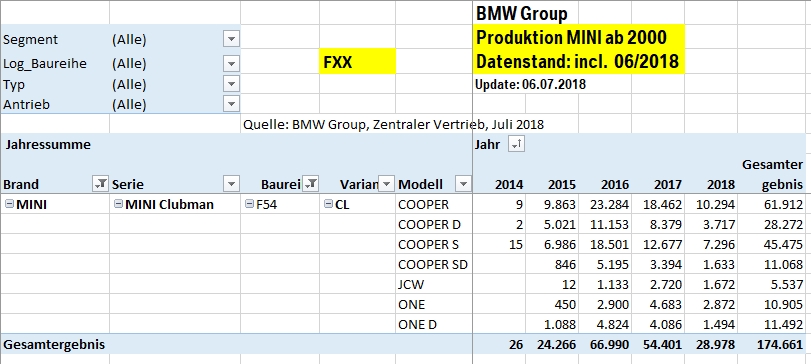Select the 2014 total value 26
Screen dimensions: 811x364
point(499,344)
